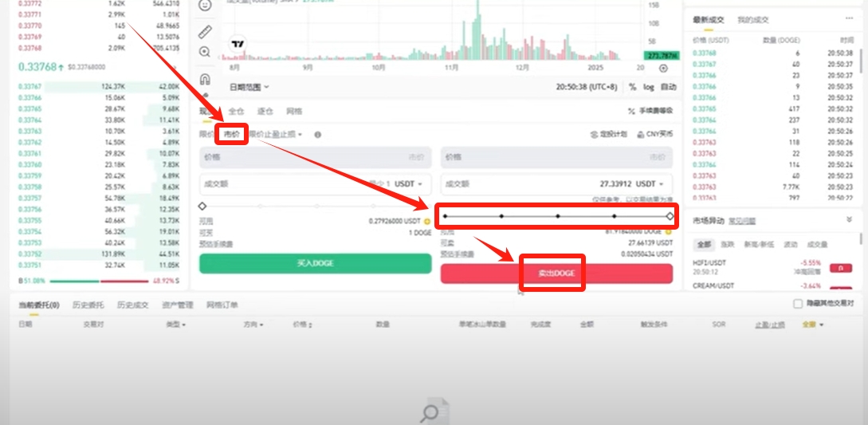868x425 pixels.
Task: Click the TradingView logo on the chart
Action: pos(237,45)
